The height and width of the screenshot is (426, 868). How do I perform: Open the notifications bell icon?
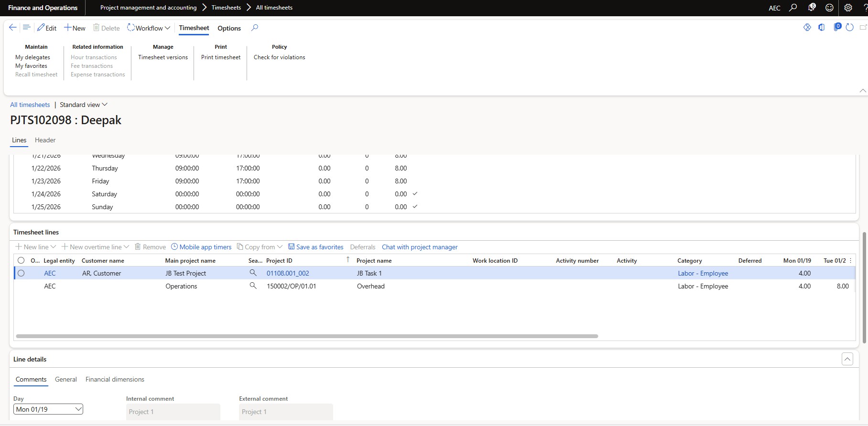click(812, 8)
